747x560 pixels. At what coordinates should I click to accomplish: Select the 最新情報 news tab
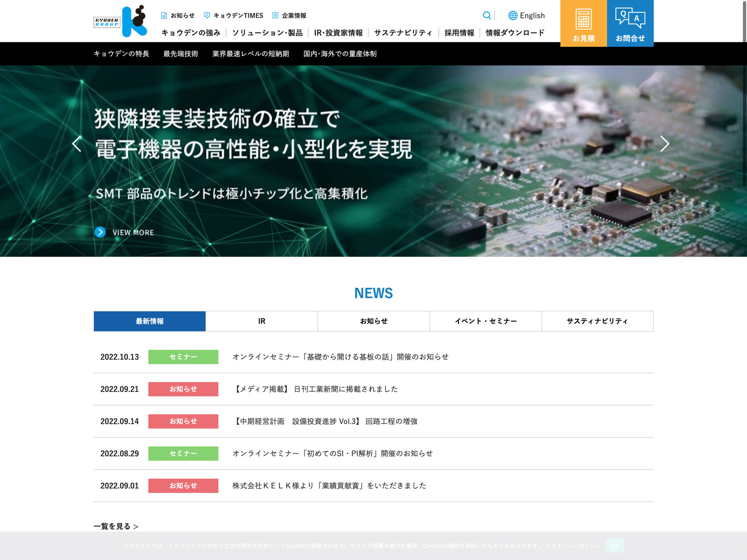pyautogui.click(x=149, y=321)
